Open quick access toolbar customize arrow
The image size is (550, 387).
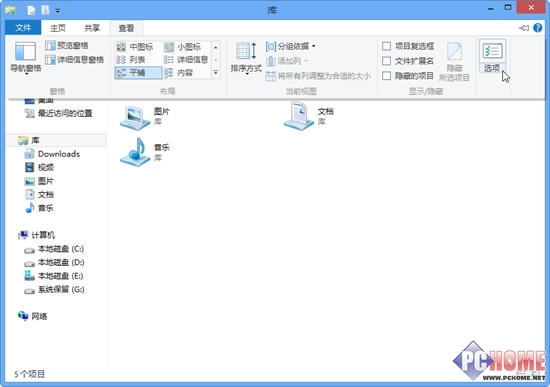[58, 11]
